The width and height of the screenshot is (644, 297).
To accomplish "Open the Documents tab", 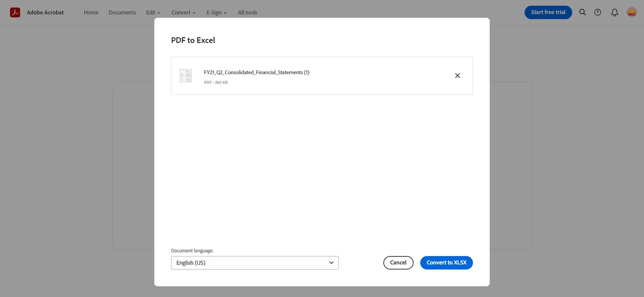I will [122, 12].
